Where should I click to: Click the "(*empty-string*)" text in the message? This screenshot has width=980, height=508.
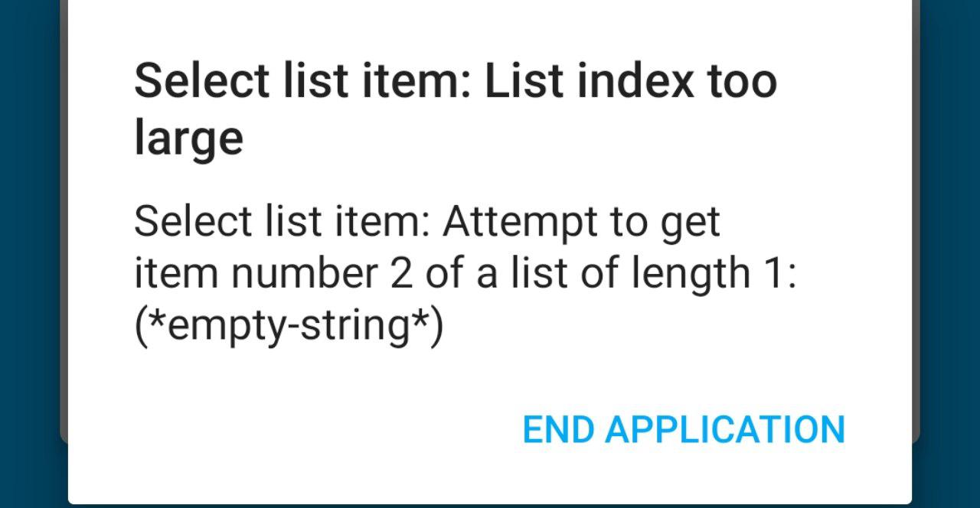coord(289,326)
